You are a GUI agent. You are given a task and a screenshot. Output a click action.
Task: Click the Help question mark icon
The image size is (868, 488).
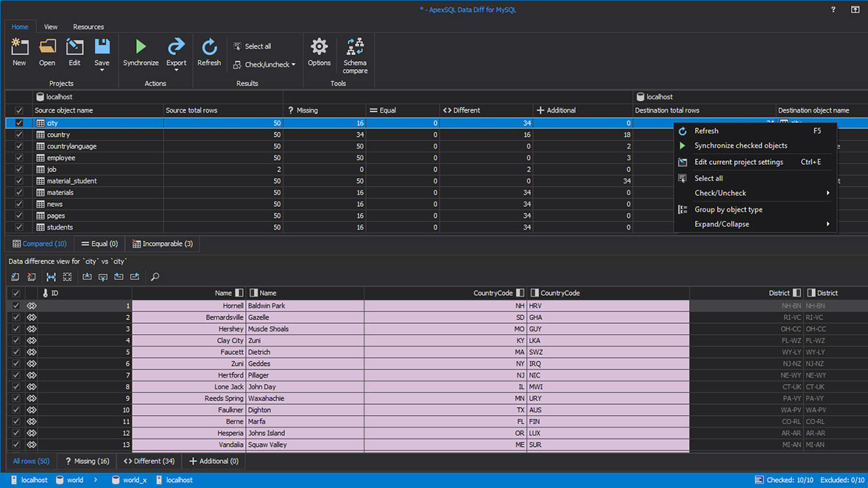pyautogui.click(x=833, y=10)
